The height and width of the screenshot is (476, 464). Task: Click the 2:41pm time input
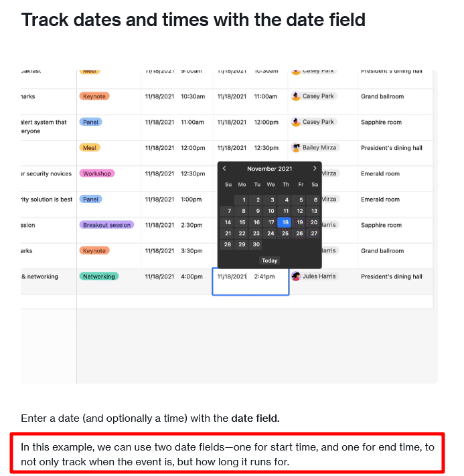(x=264, y=276)
